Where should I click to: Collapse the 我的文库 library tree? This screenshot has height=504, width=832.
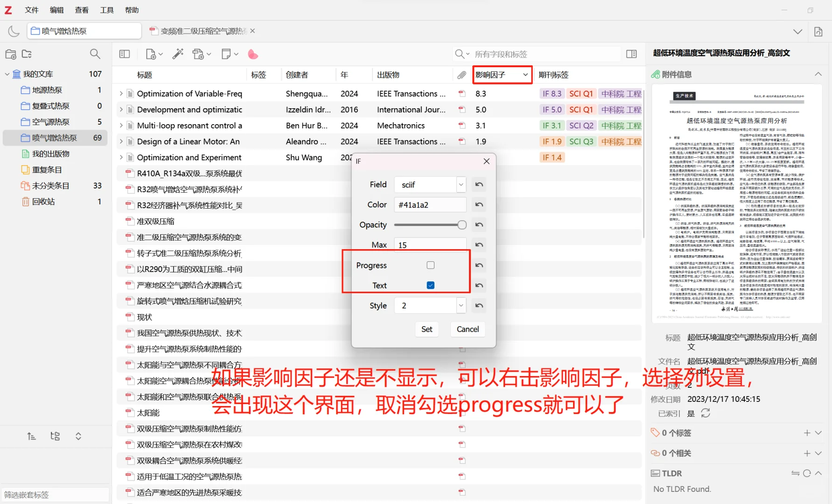[7, 73]
